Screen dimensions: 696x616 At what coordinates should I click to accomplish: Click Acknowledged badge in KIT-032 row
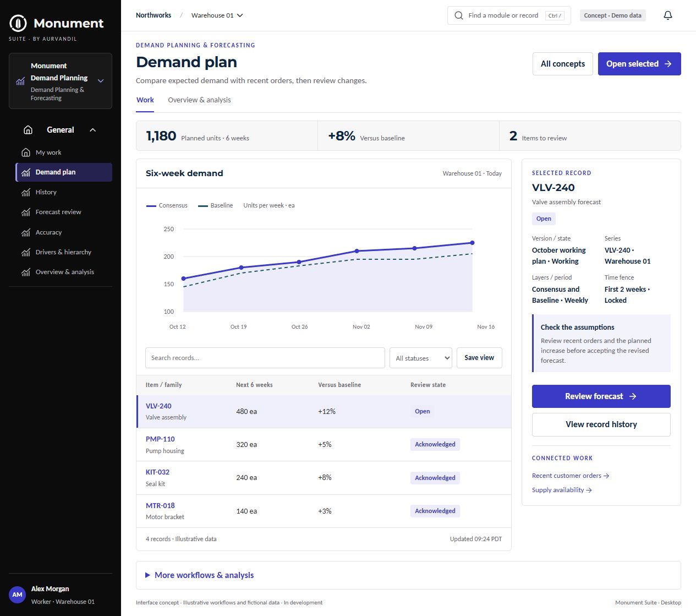coord(435,478)
